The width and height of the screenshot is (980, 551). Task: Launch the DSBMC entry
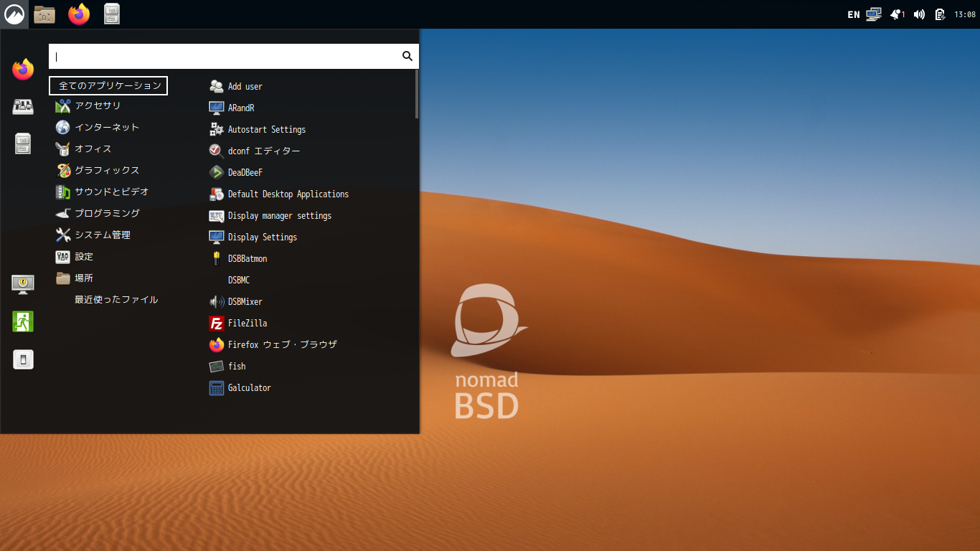[239, 280]
